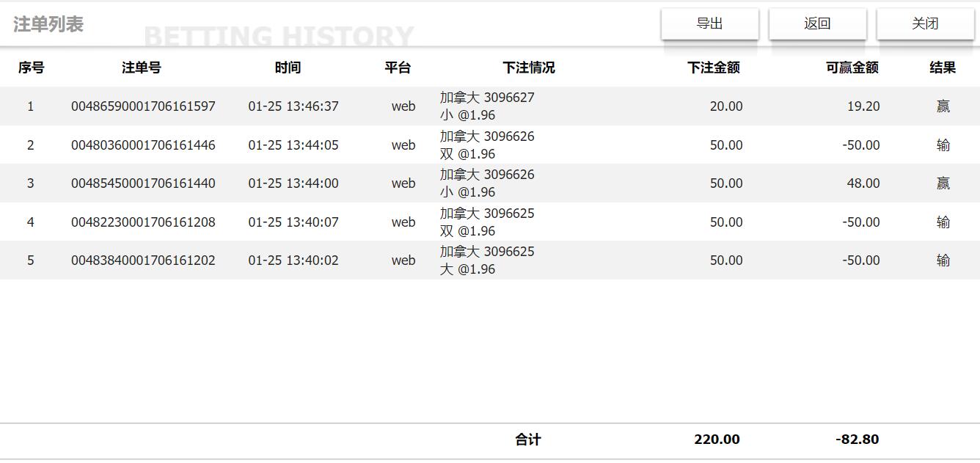Click the 19.20 winnable amount cell

pos(863,106)
